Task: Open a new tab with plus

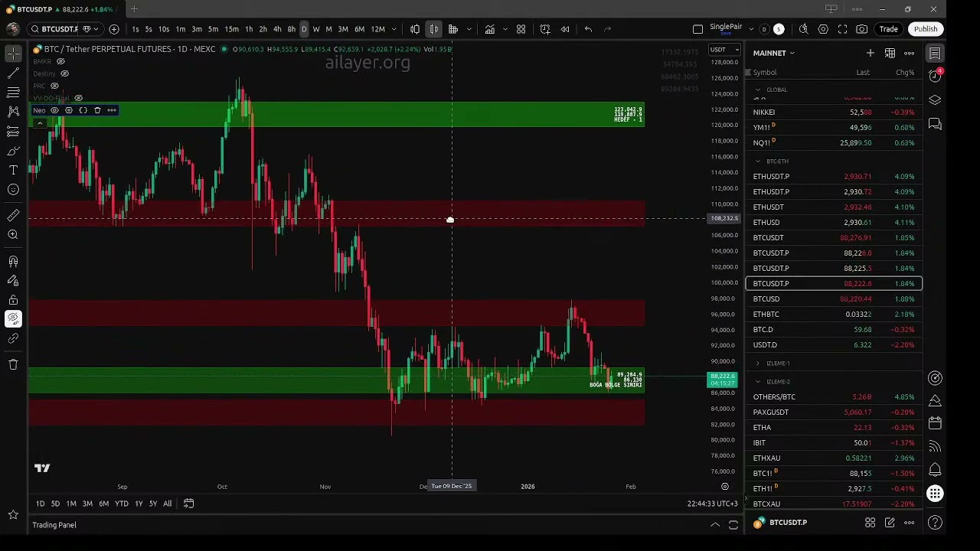Action: pyautogui.click(x=134, y=9)
